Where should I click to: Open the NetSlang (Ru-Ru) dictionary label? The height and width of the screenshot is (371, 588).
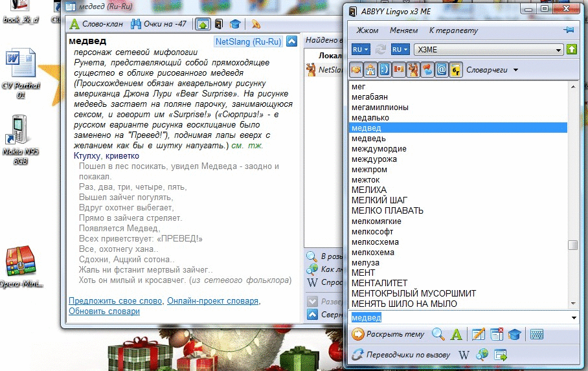tap(248, 41)
